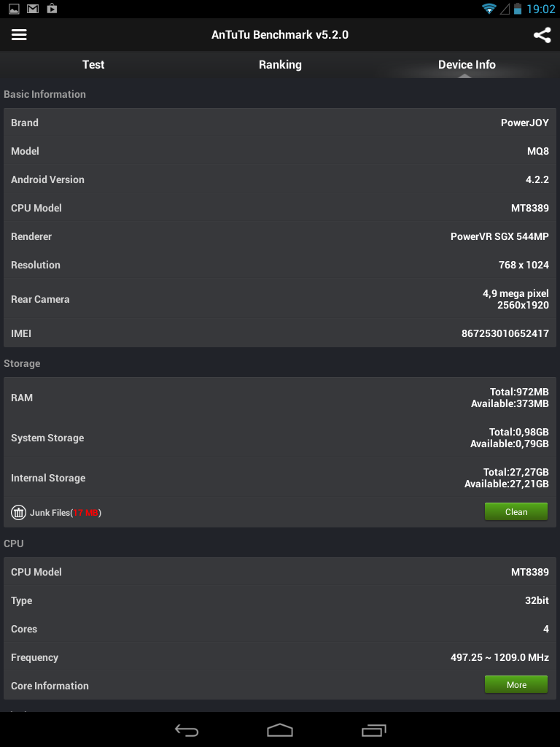Switch to the Ranking tab

280,65
